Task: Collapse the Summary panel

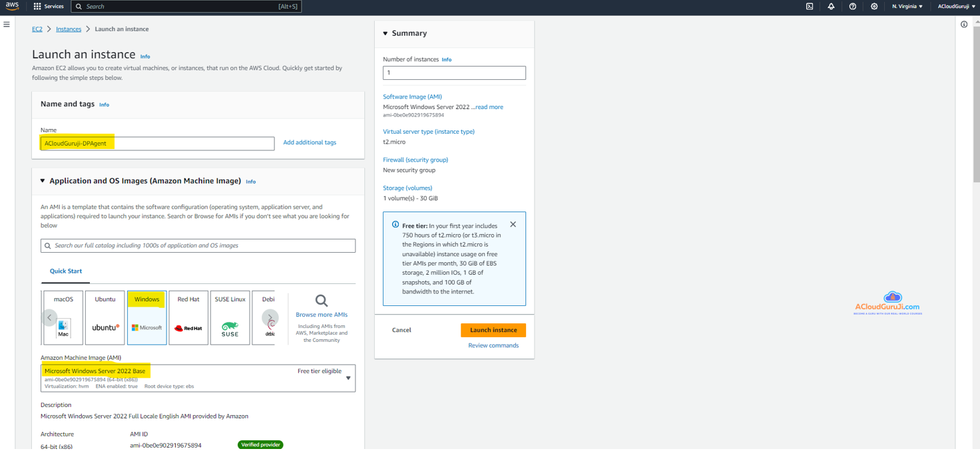Action: click(385, 33)
